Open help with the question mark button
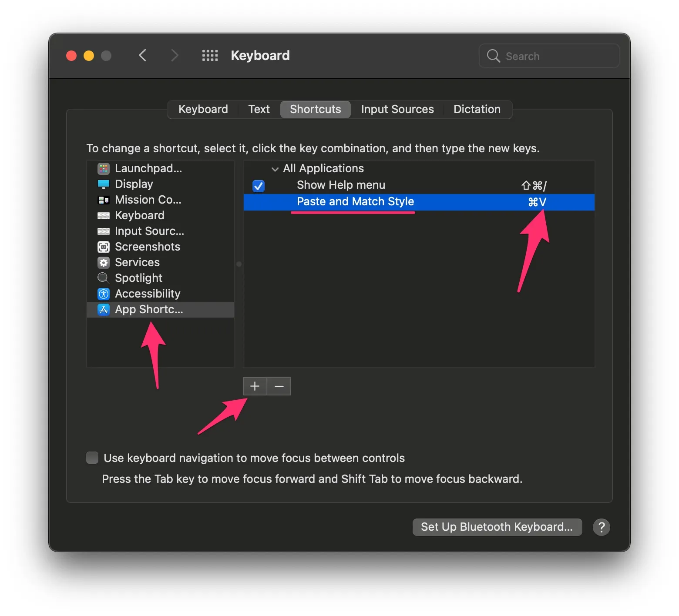This screenshot has height=616, width=679. pos(601,527)
